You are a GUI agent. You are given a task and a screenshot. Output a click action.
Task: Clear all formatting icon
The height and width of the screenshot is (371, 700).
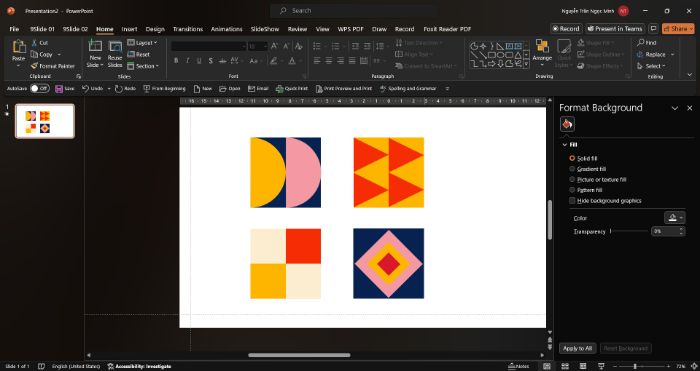tap(299, 46)
